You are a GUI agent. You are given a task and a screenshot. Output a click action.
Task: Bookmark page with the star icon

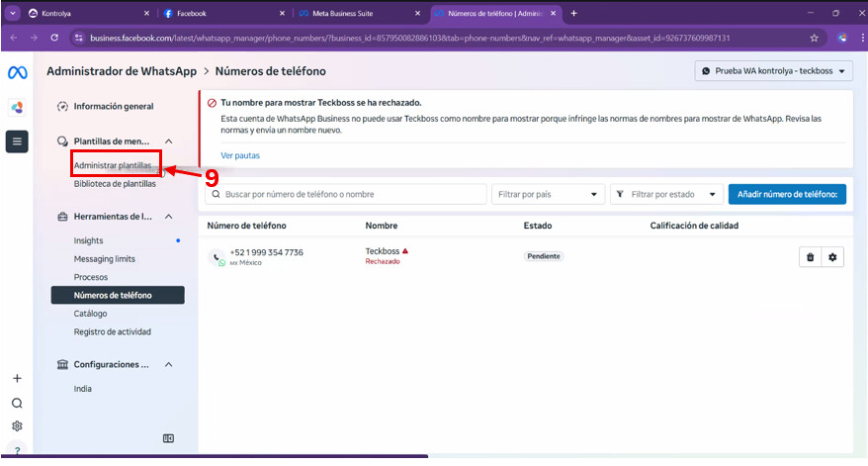coord(814,38)
